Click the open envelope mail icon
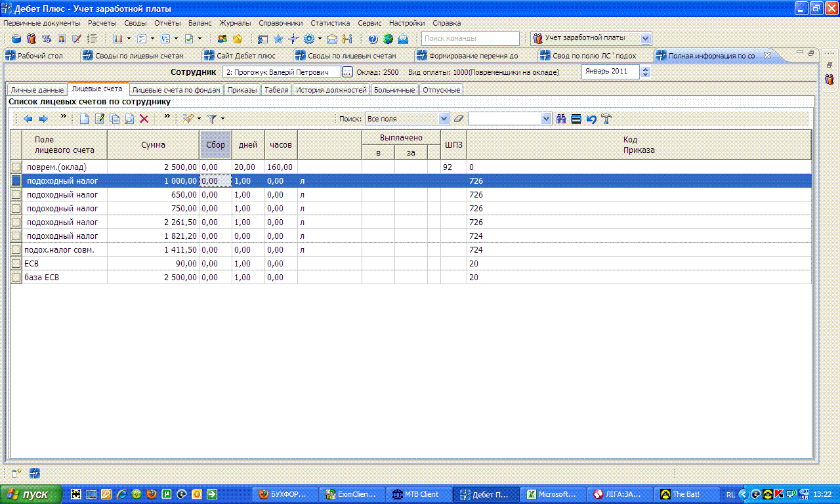 [332, 39]
